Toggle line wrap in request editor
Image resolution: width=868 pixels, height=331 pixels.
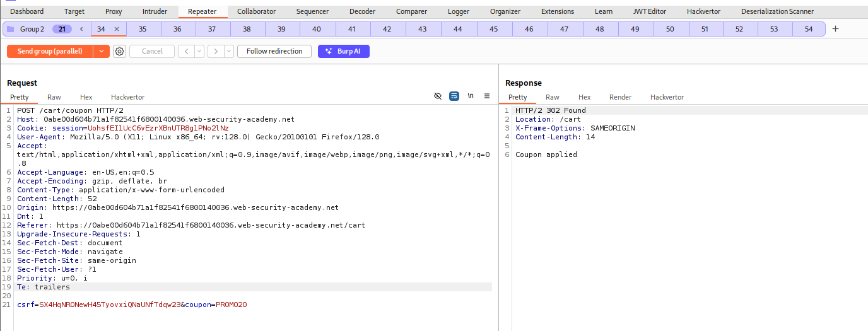point(454,96)
